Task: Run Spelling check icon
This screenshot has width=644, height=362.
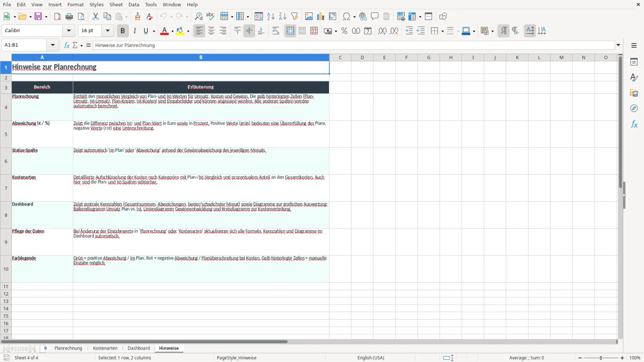Action: tap(210, 17)
